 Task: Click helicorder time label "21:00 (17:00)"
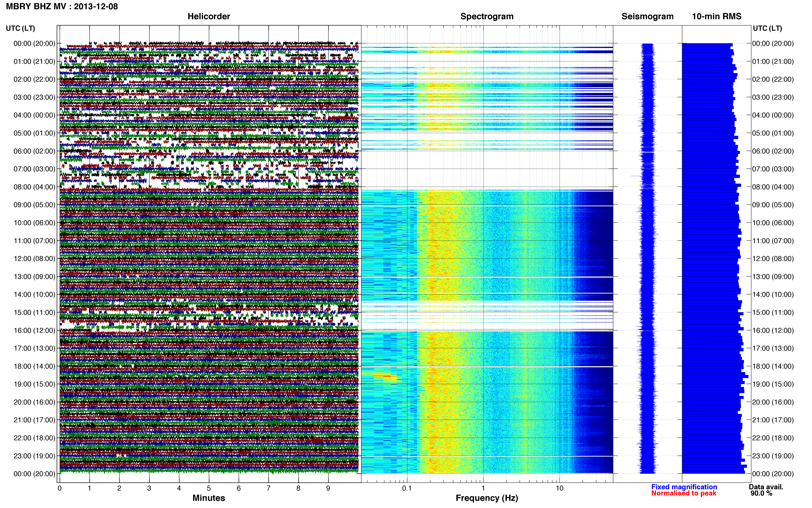point(34,420)
